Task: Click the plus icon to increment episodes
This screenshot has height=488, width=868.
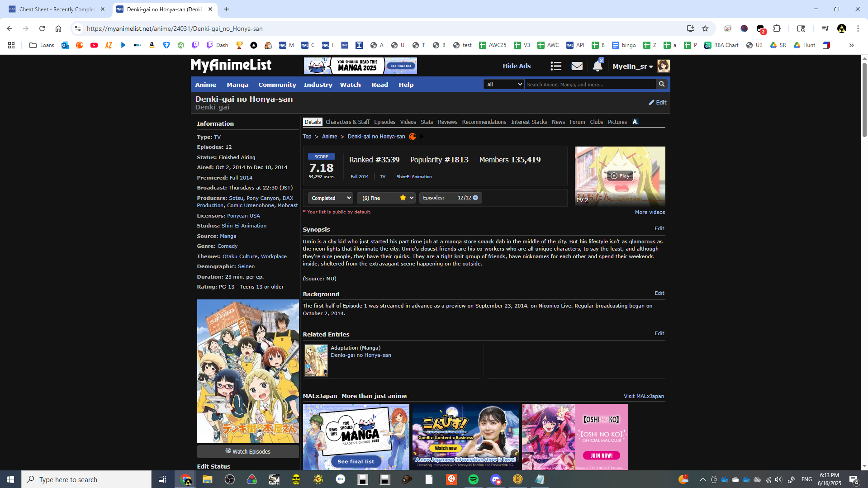Action: 475,198
